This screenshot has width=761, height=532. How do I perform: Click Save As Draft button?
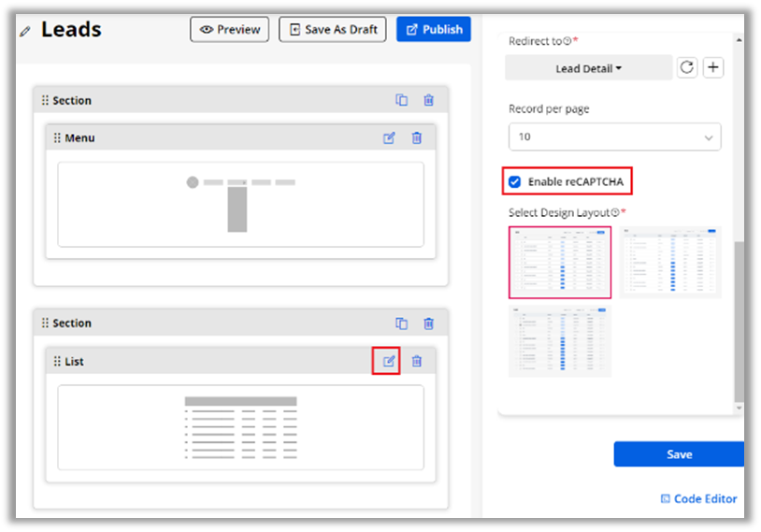(333, 29)
